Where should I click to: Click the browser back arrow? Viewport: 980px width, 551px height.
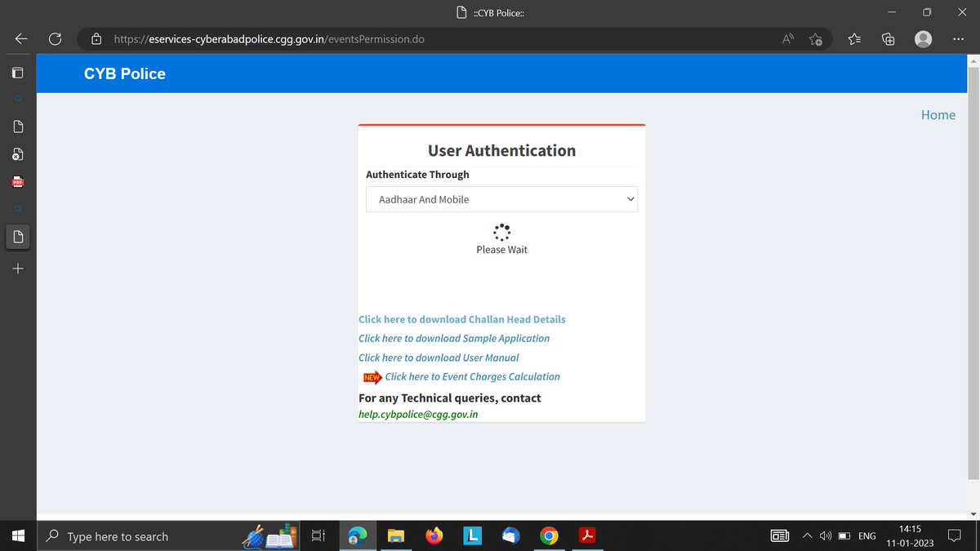(x=21, y=38)
